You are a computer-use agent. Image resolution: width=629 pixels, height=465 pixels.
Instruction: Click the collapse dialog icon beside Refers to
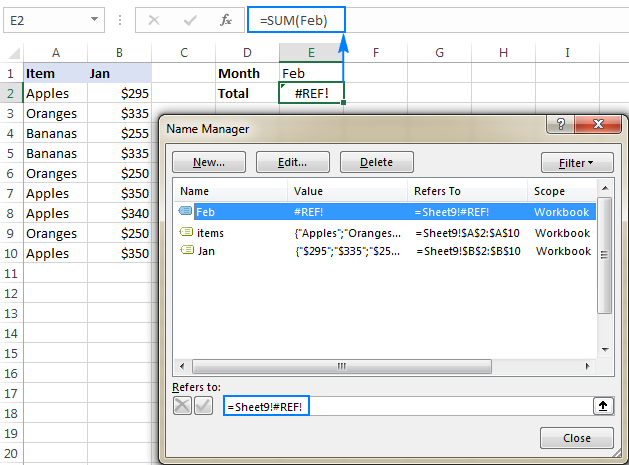click(603, 406)
